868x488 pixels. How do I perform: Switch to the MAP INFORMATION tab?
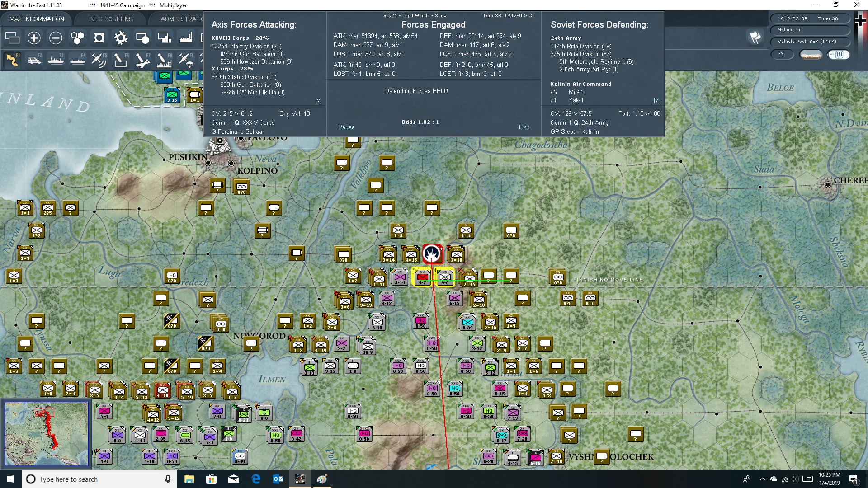37,19
